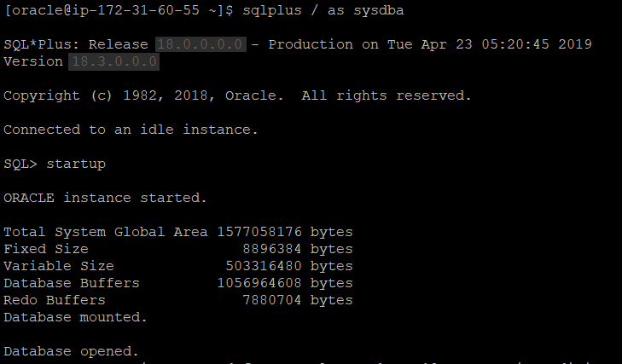Click the 'Database Buffers' label

[72, 283]
